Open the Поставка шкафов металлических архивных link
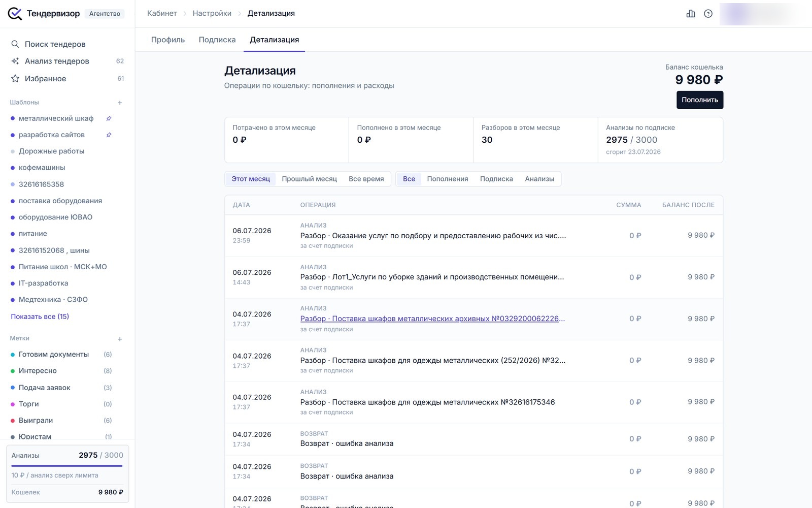This screenshot has width=812, height=508. coord(432,319)
